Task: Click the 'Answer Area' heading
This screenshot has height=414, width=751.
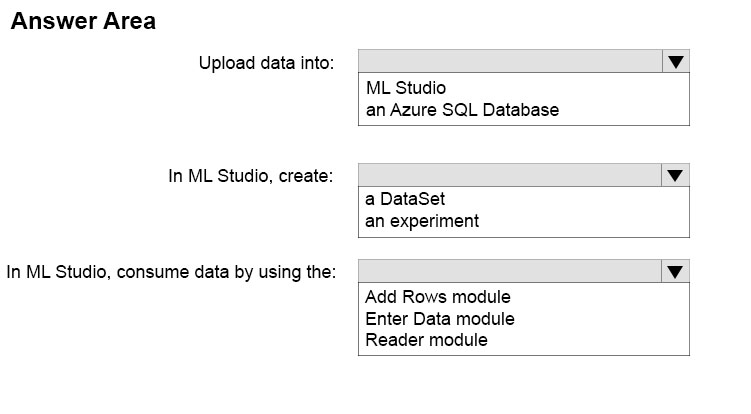Action: point(83,21)
